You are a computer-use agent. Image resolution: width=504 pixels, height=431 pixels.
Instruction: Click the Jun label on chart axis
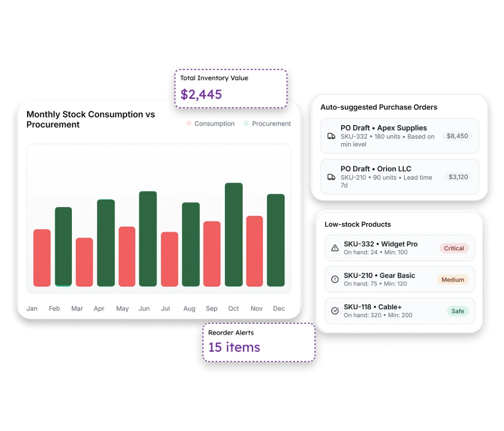tap(144, 308)
